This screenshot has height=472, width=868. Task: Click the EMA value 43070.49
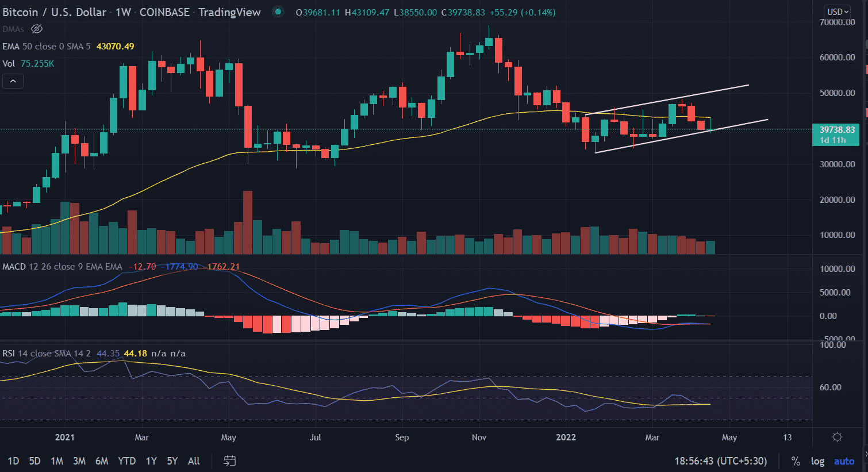(115, 46)
